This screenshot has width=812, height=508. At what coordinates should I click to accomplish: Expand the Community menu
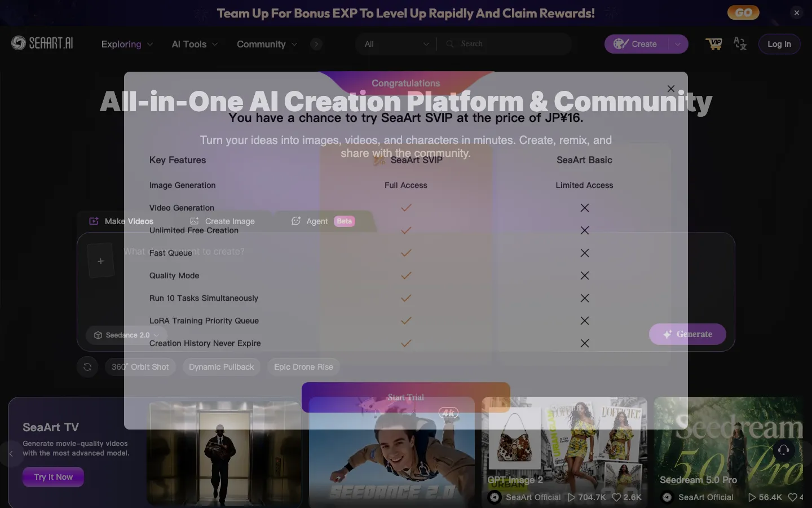(x=267, y=44)
